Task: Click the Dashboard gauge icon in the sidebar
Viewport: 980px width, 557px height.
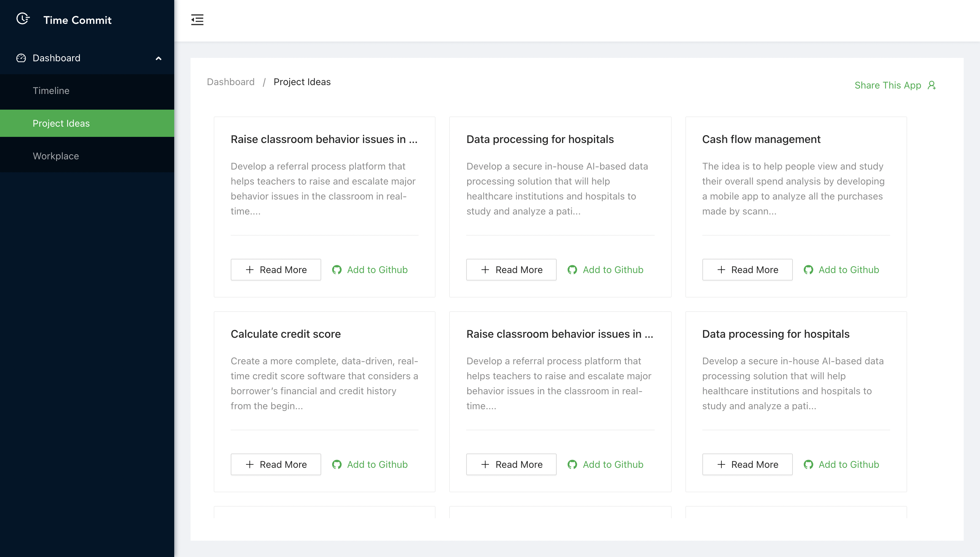Action: pos(21,58)
